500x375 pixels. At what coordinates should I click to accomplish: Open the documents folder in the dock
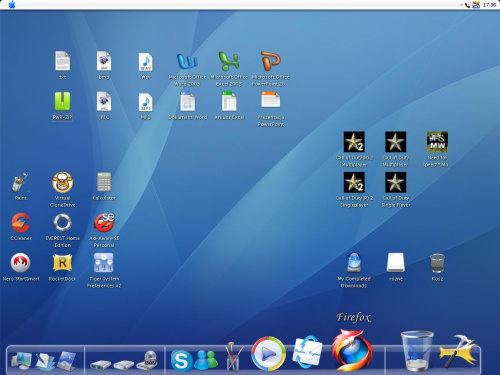(x=45, y=361)
